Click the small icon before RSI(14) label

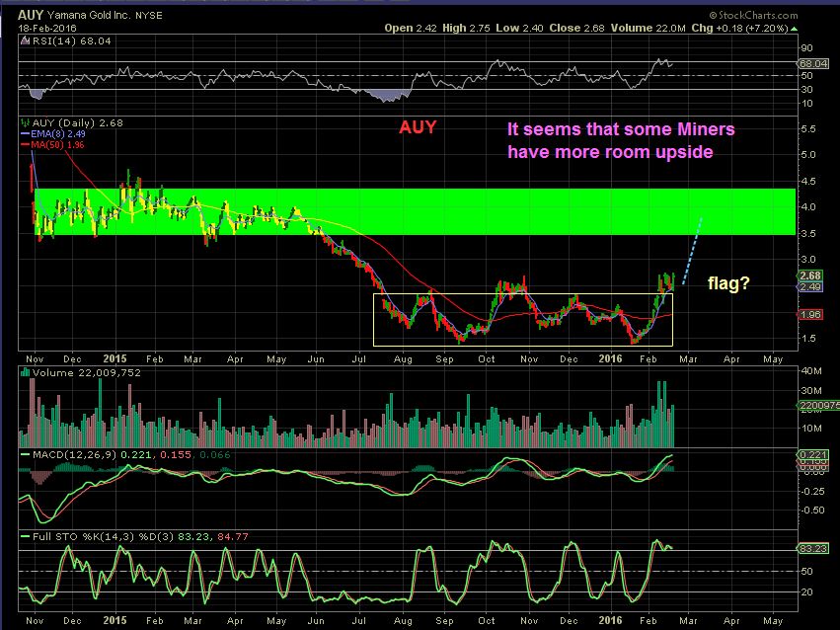26,40
